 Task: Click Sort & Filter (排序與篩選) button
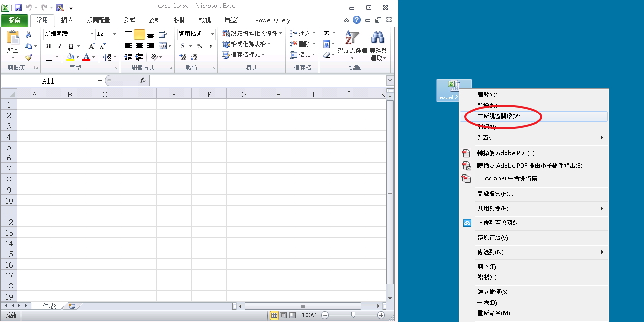coord(352,45)
